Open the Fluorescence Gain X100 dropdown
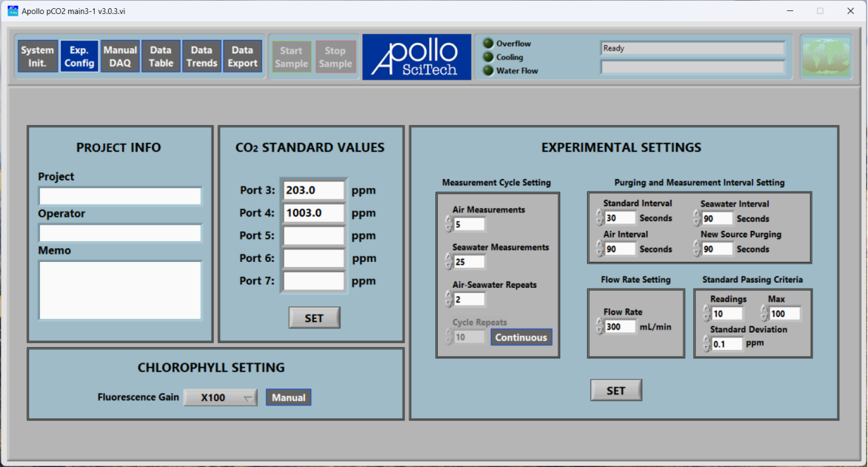 point(220,397)
